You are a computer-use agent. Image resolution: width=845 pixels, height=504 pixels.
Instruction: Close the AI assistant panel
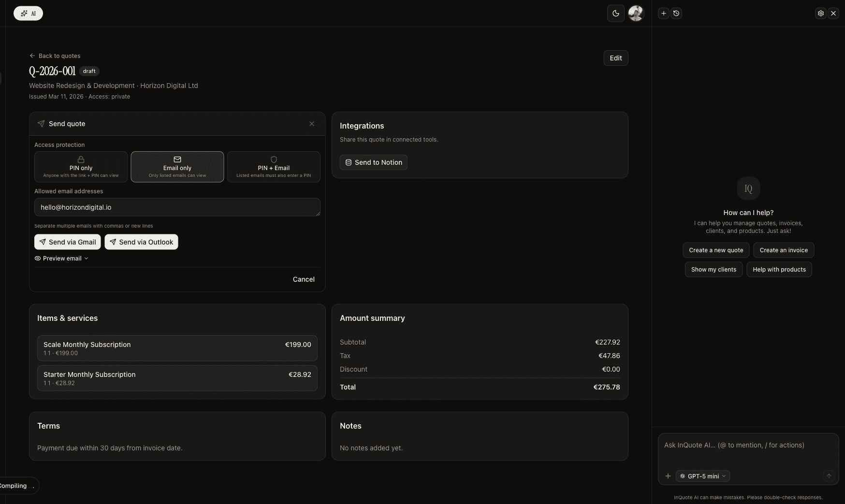pyautogui.click(x=833, y=14)
